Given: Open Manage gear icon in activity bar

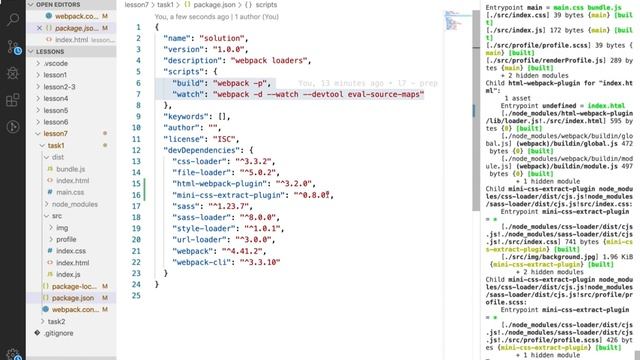Looking at the screenshot, I should [13, 354].
